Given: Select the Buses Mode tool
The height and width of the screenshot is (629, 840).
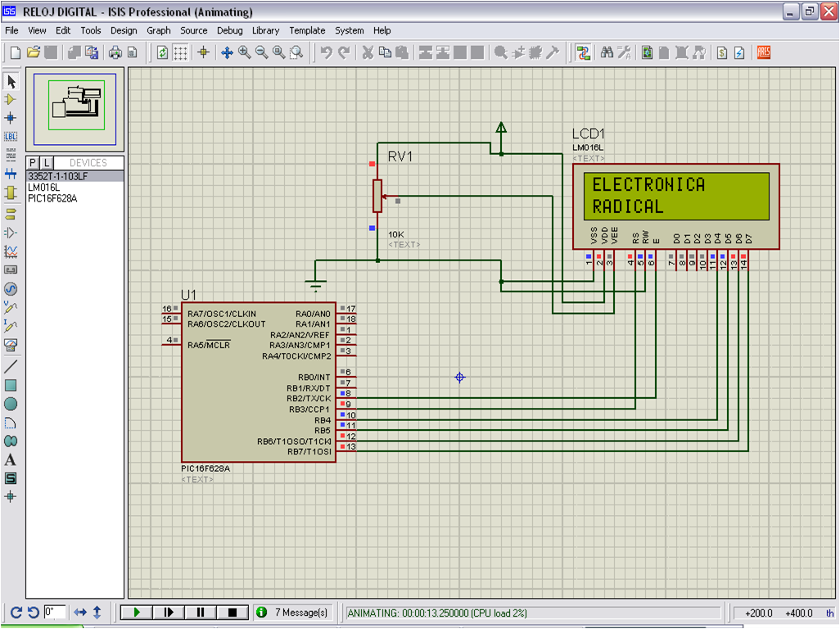Looking at the screenshot, I should point(11,174).
